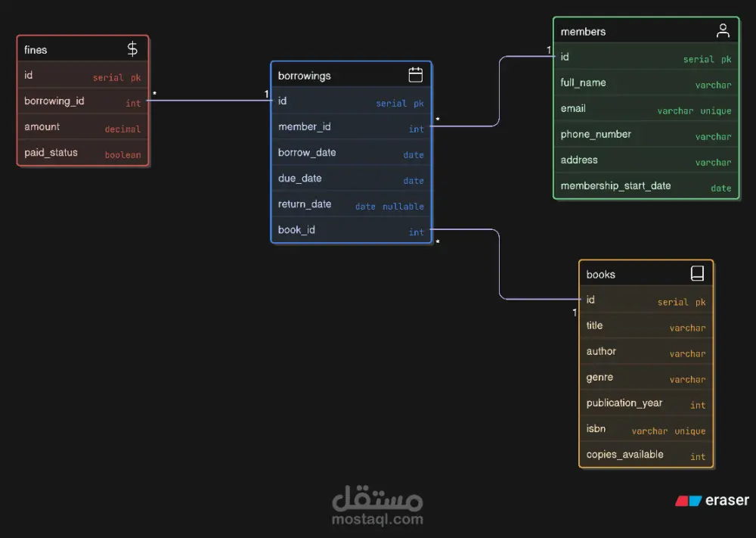Click the pk marker on the books id field
756x538 pixels.
coord(702,302)
